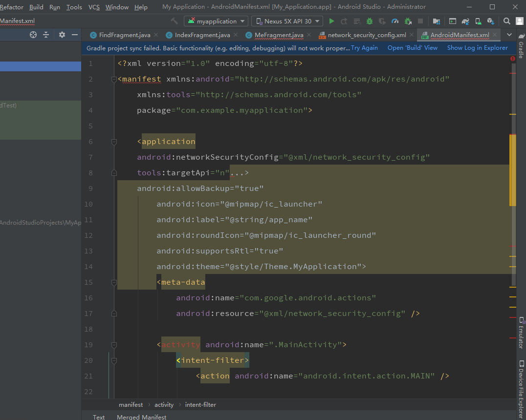Run the app with green play button

tap(332, 21)
